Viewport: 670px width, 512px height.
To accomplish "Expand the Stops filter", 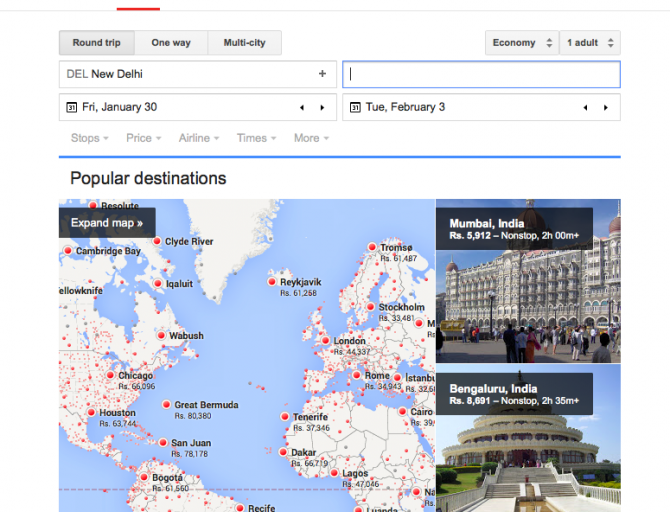I will (90, 138).
